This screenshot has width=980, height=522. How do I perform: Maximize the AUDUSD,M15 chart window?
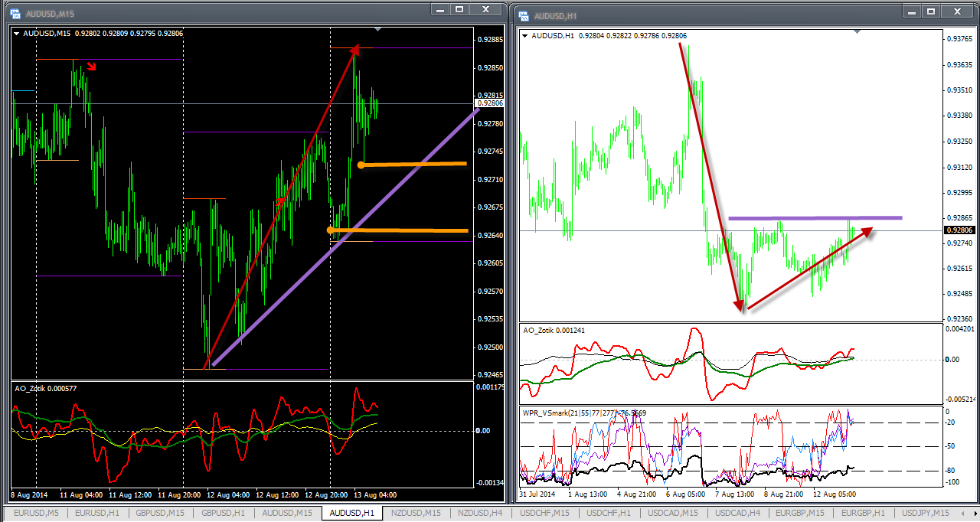point(459,10)
